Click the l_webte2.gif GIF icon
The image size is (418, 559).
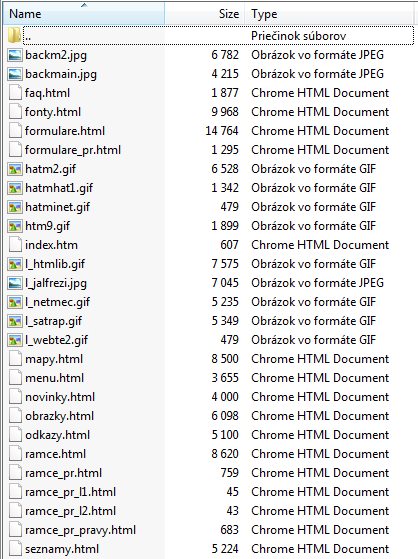coord(15,340)
